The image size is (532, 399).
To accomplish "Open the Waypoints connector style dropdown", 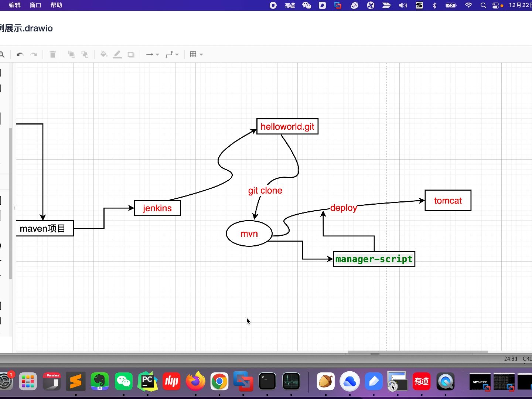I will (x=172, y=54).
